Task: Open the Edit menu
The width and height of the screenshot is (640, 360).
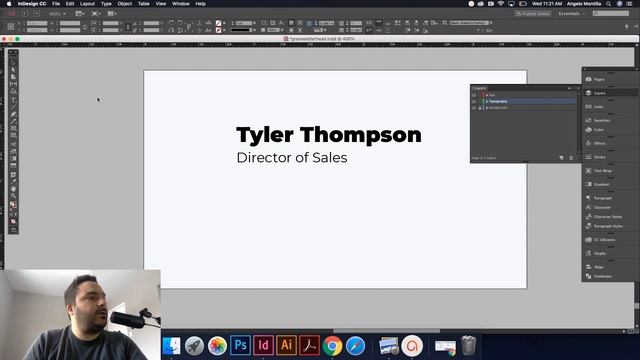Action: pos(70,4)
